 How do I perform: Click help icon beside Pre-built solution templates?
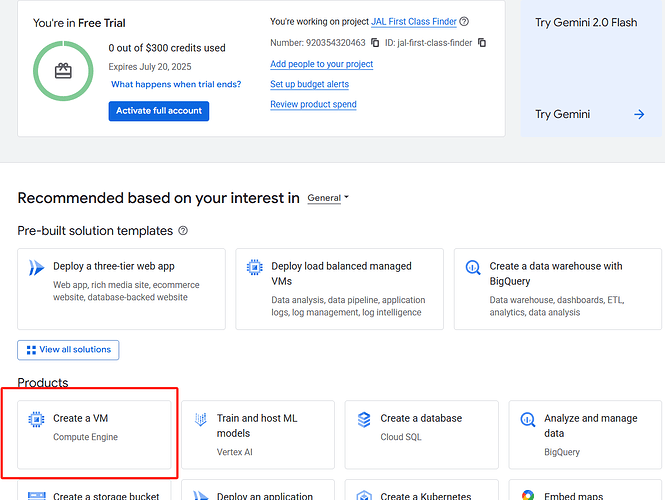point(182,231)
